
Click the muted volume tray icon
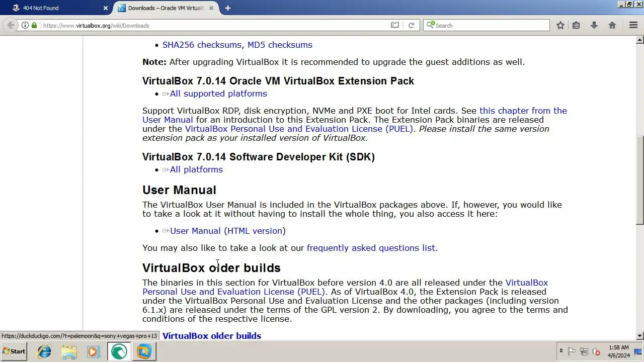coord(596,351)
